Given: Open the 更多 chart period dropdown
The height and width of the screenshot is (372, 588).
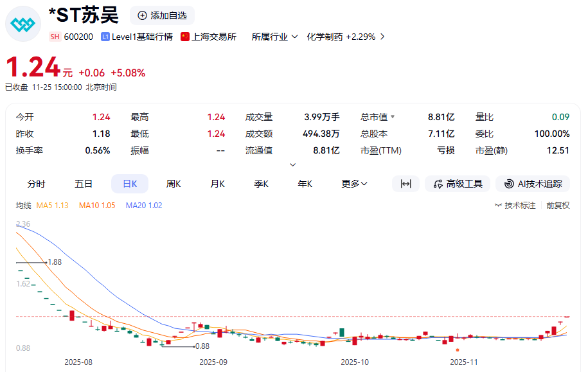Looking at the screenshot, I should (x=354, y=184).
